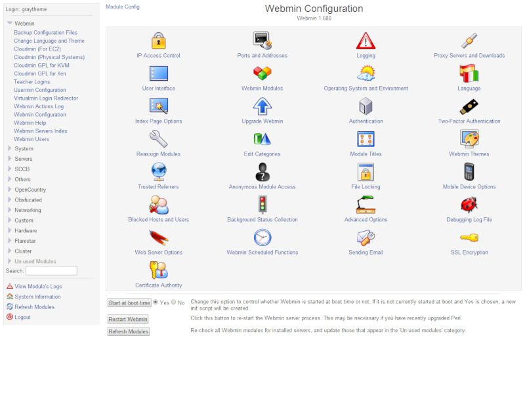Collapse the Webmin category in the sidebar
The height and width of the screenshot is (420, 525).
(10, 23)
